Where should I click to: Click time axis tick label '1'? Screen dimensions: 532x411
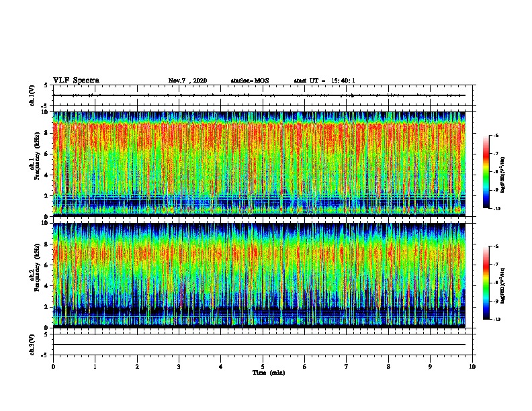point(95,367)
